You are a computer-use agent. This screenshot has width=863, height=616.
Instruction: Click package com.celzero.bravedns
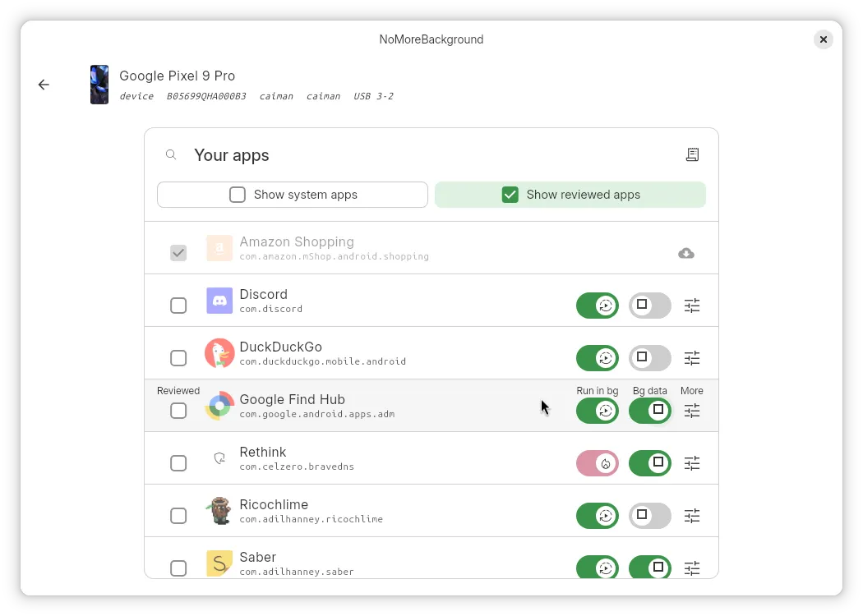pyautogui.click(x=297, y=467)
